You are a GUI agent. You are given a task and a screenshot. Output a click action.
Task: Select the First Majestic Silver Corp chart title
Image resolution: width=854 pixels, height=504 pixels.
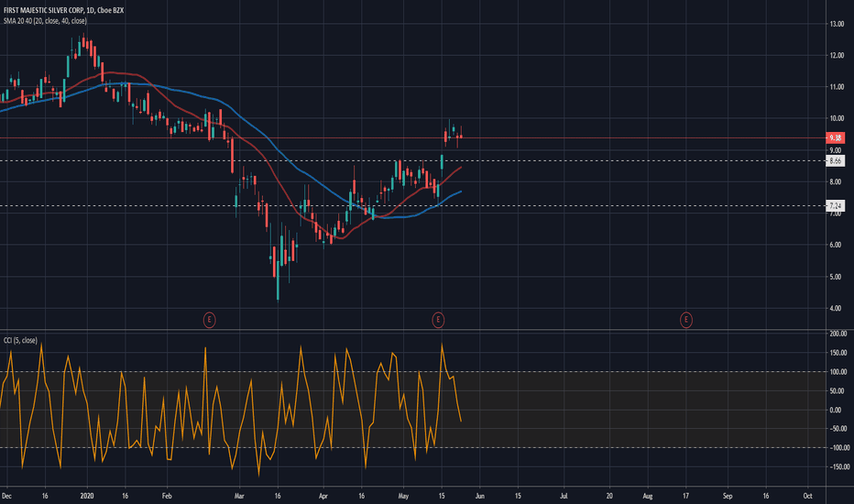point(63,10)
